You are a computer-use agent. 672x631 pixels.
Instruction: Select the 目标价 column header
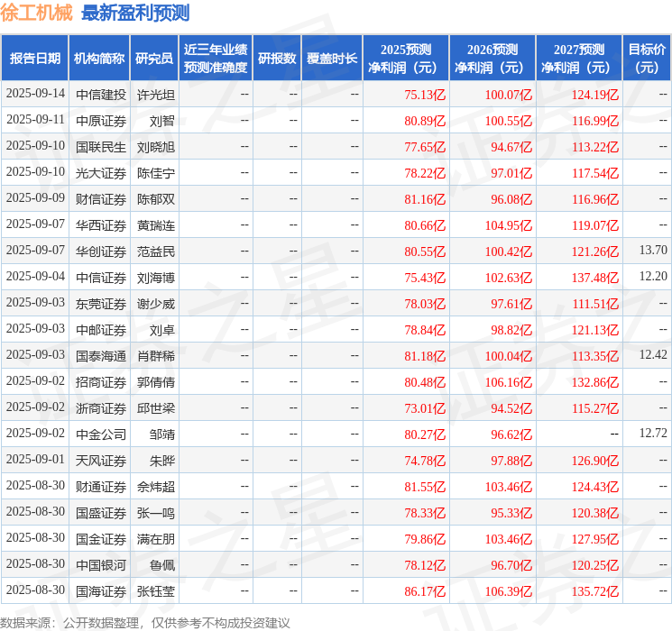click(x=647, y=59)
